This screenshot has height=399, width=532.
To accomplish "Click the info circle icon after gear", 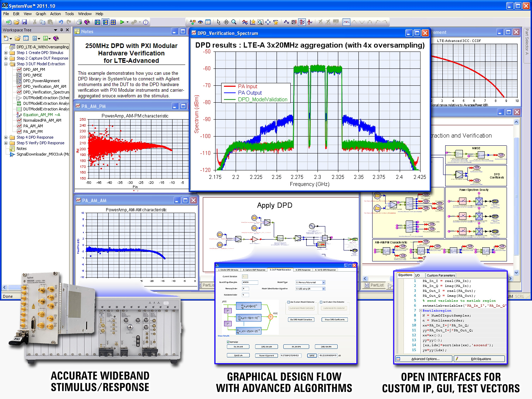I will point(146,22).
